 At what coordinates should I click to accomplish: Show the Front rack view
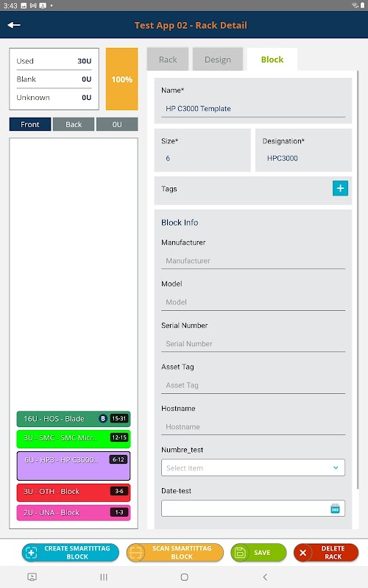[x=30, y=124]
